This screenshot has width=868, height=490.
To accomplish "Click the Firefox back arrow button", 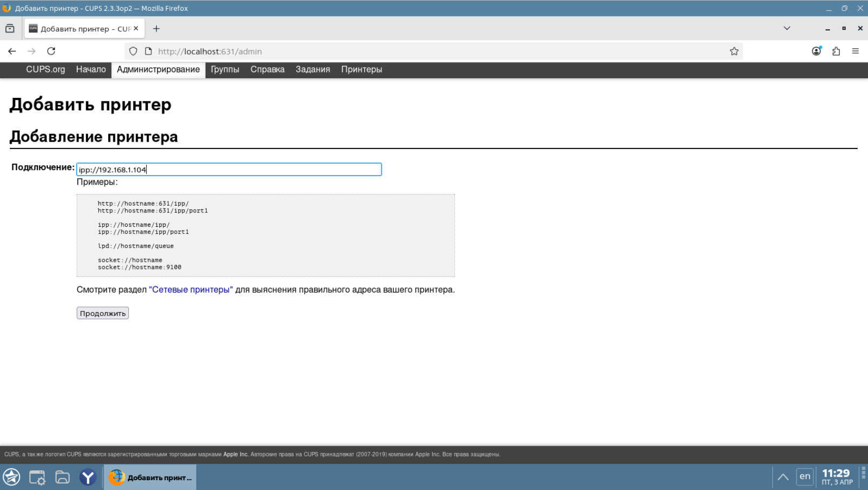I will click(x=12, y=51).
